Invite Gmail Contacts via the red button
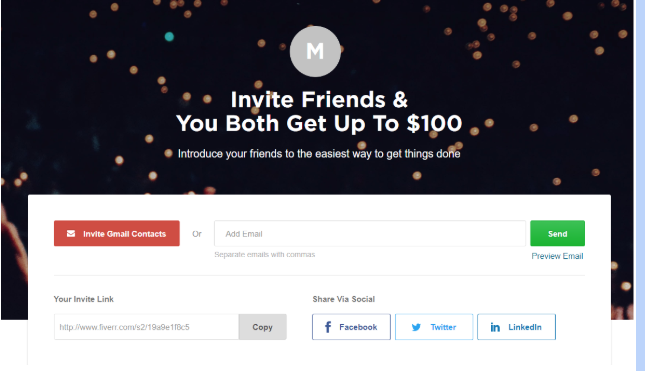 point(117,233)
